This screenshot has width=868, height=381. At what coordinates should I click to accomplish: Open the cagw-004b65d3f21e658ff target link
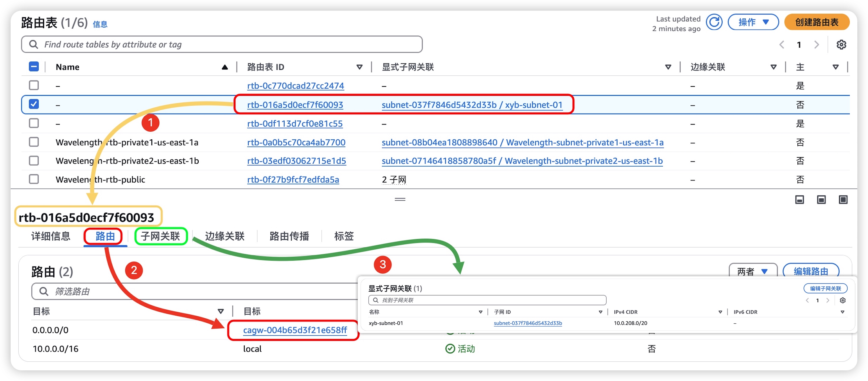[x=295, y=330]
